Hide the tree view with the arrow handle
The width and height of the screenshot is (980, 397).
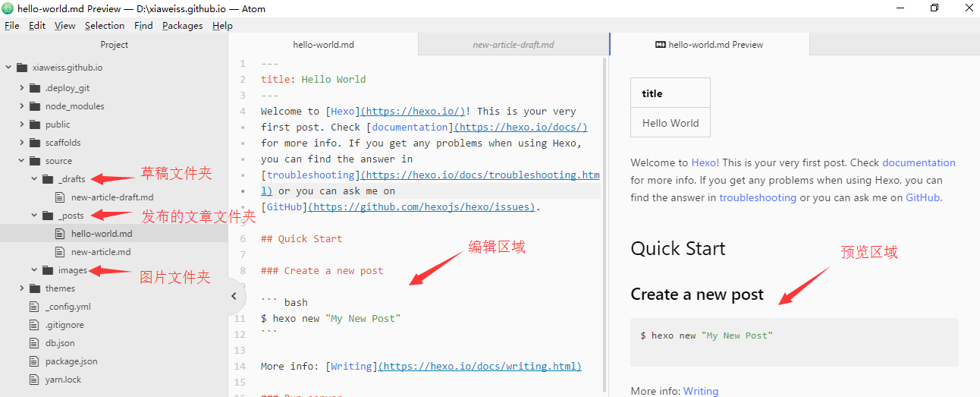point(234,296)
